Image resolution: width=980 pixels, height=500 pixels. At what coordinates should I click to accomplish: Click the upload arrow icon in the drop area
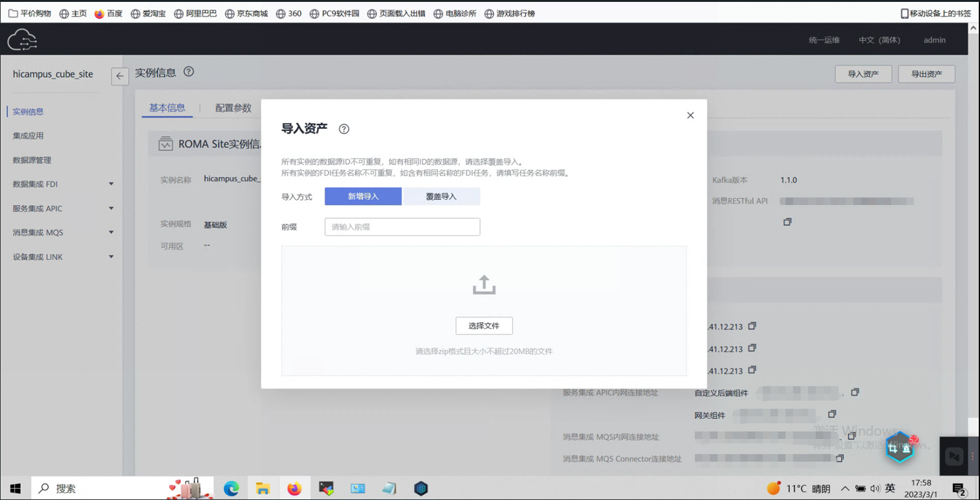pos(484,285)
